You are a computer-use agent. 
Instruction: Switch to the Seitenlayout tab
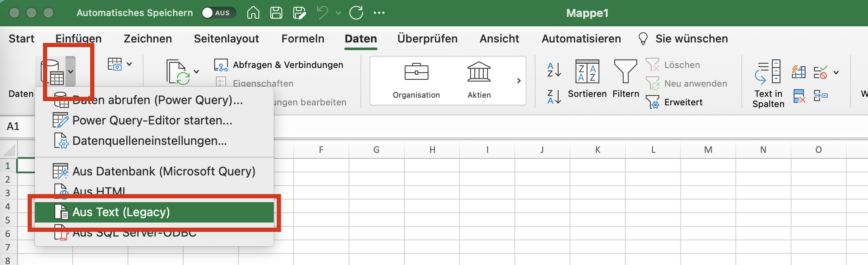tap(226, 39)
